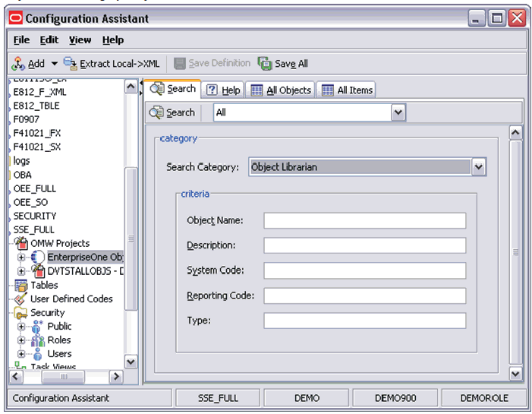Select OEE_FULL in the tree
Viewport: 532px width, 414px height.
pyautogui.click(x=35, y=188)
